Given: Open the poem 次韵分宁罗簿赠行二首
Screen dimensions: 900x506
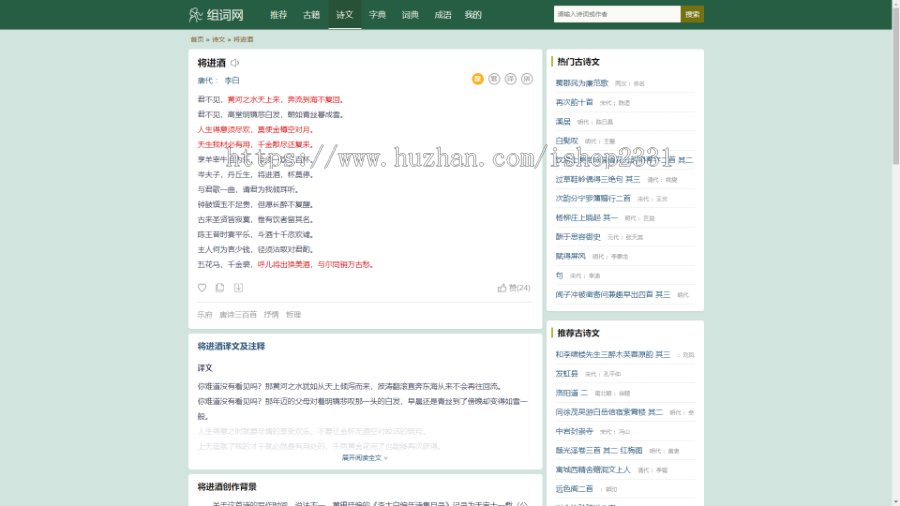Looking at the screenshot, I should [592, 198].
